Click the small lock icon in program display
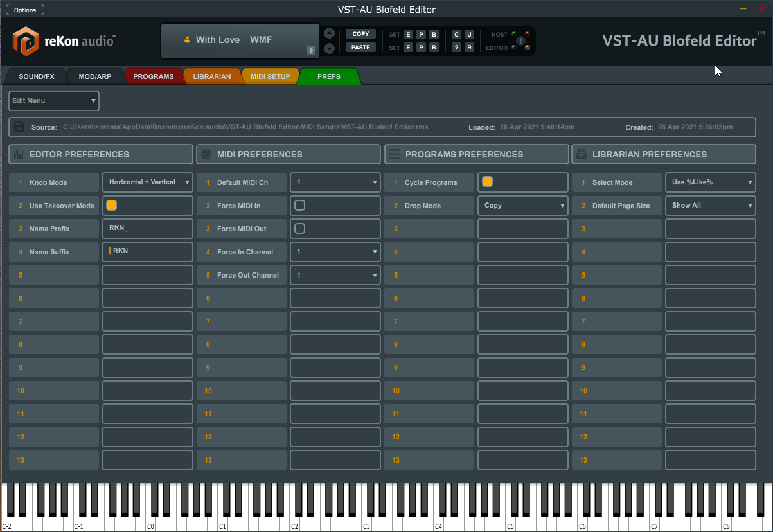Screen dimensions: 773x532 point(311,50)
